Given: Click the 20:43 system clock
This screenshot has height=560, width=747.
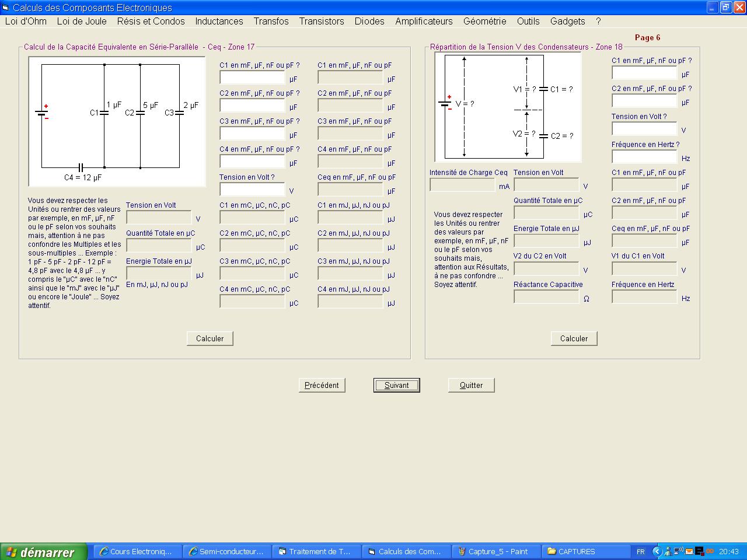Looking at the screenshot, I should pos(729,551).
